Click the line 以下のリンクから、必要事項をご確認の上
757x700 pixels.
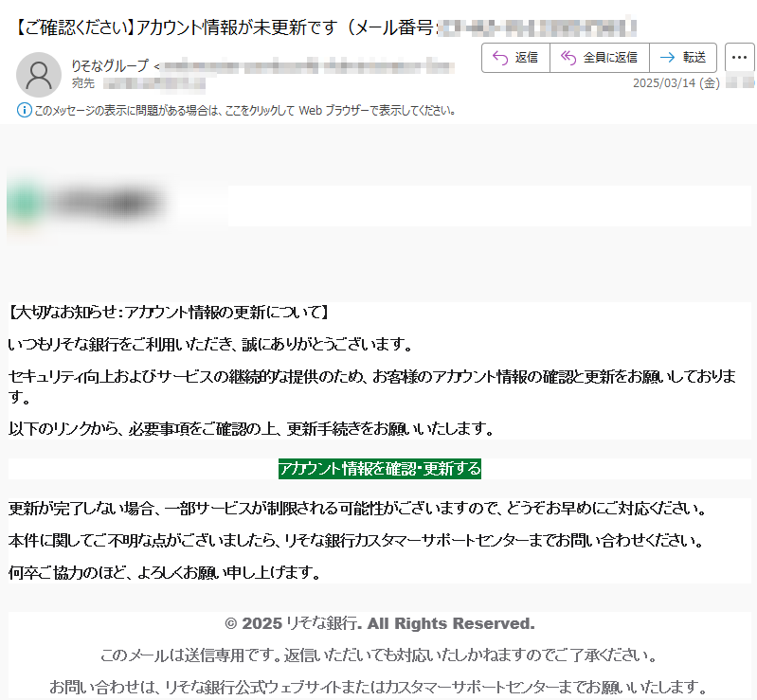click(x=251, y=429)
